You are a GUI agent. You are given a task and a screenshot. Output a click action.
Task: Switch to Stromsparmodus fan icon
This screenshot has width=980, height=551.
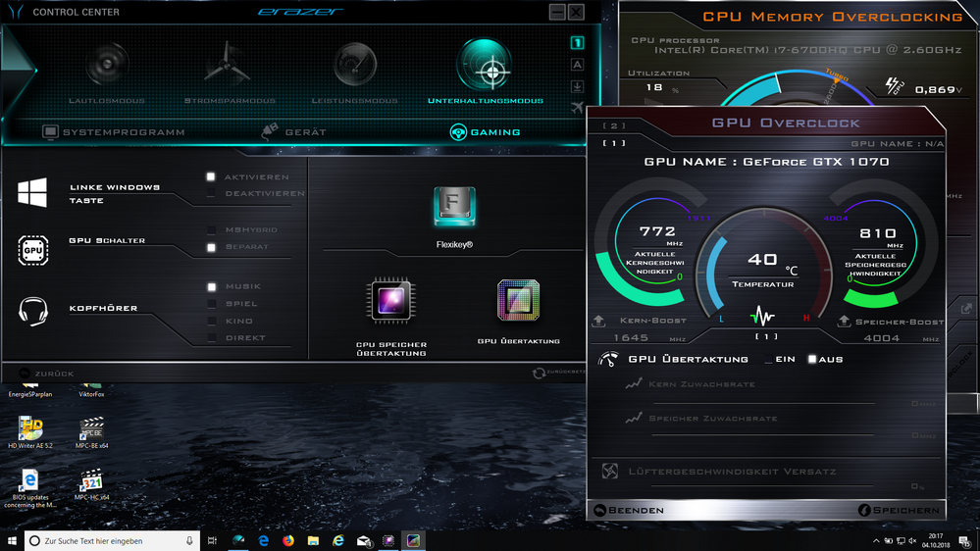pyautogui.click(x=229, y=66)
